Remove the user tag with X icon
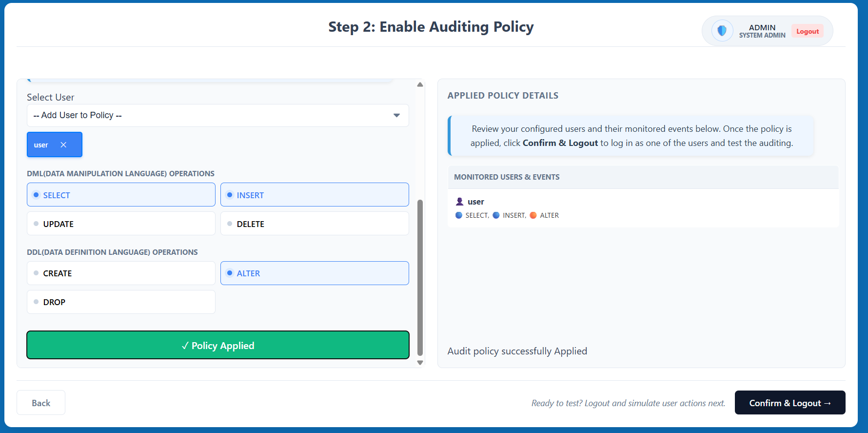Image resolution: width=868 pixels, height=433 pixels. [x=63, y=145]
